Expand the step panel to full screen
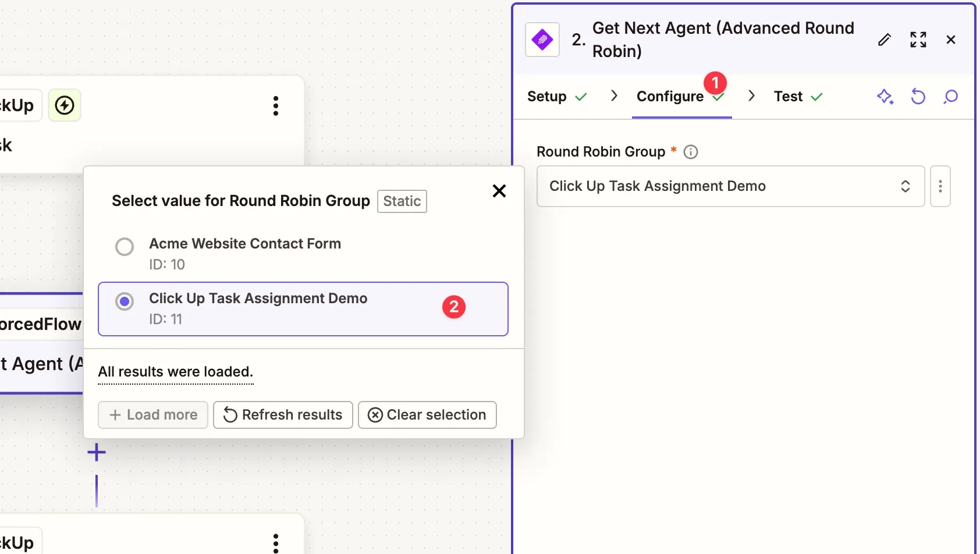Screen dimensions: 980x554 tap(918, 40)
